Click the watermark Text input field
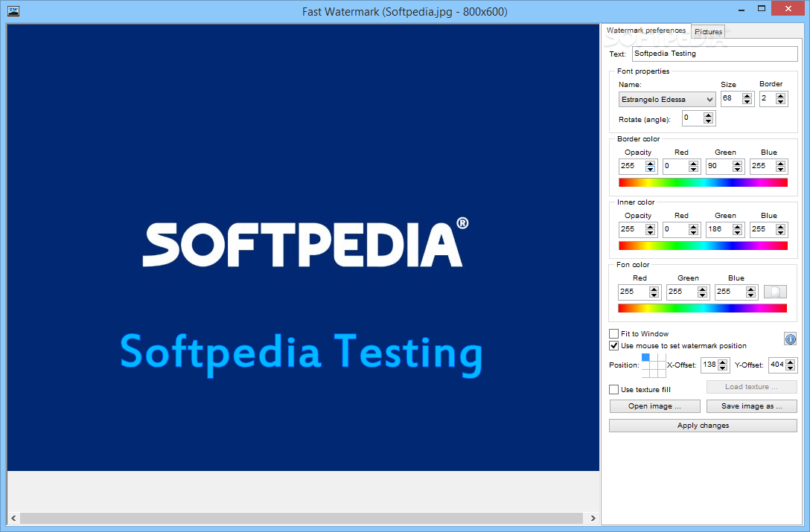The image size is (810, 532). (715, 54)
